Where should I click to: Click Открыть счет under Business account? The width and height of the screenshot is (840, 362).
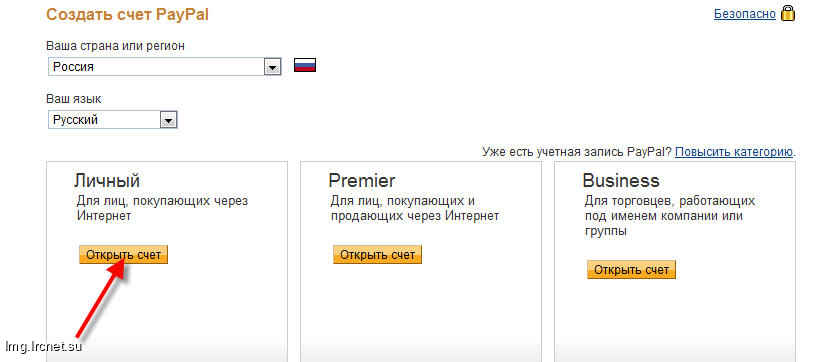(x=632, y=269)
